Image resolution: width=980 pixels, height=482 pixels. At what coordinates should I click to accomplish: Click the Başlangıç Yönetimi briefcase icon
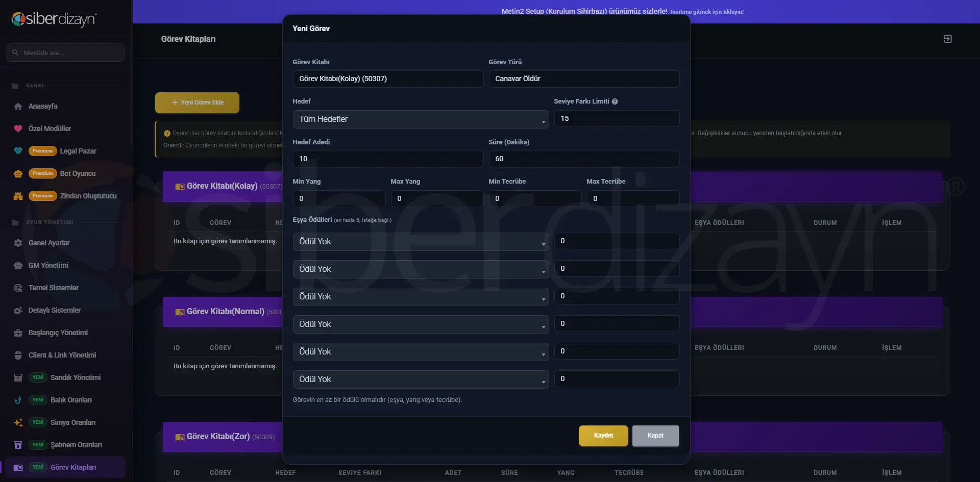tap(18, 333)
